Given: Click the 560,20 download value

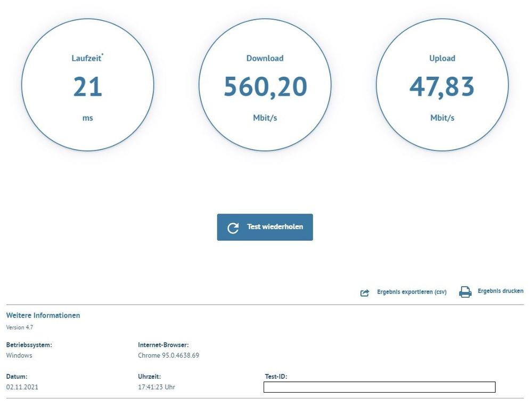Looking at the screenshot, I should [265, 87].
